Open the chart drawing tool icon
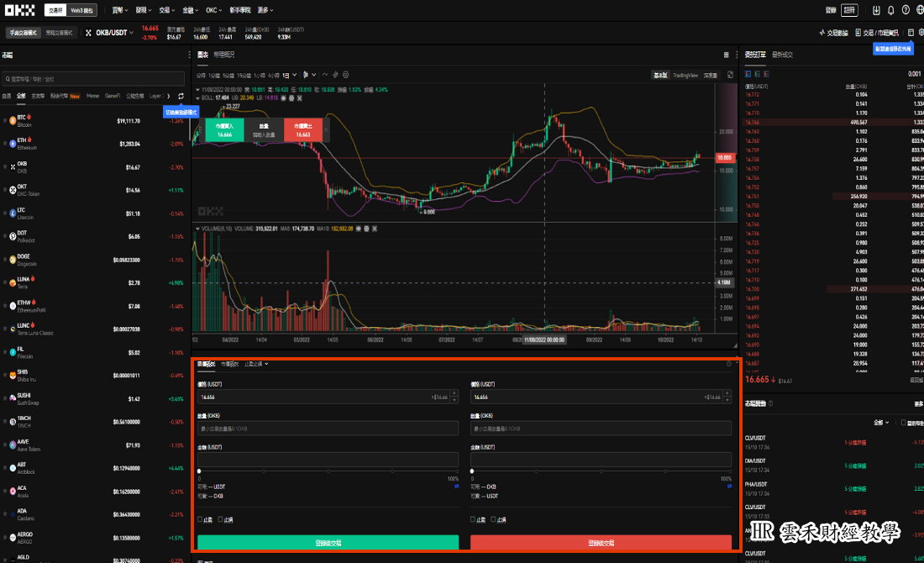Screen dimensions: 924x563 (335, 75)
